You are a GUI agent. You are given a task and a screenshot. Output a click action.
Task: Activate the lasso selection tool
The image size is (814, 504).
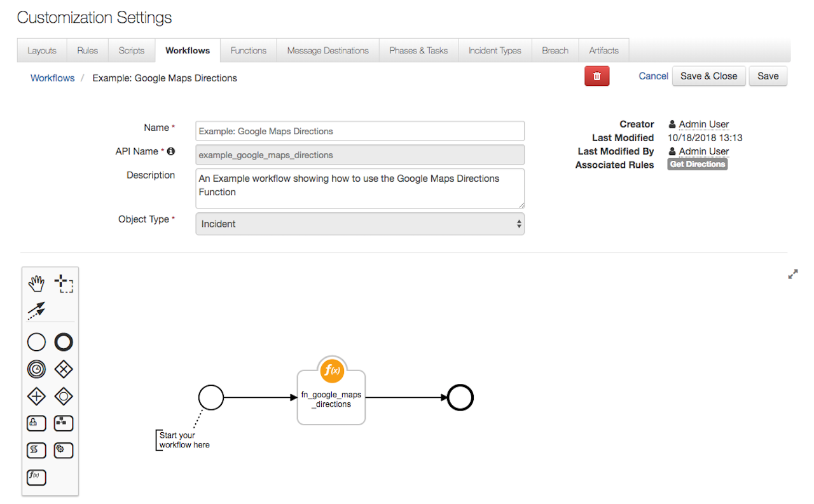point(64,283)
